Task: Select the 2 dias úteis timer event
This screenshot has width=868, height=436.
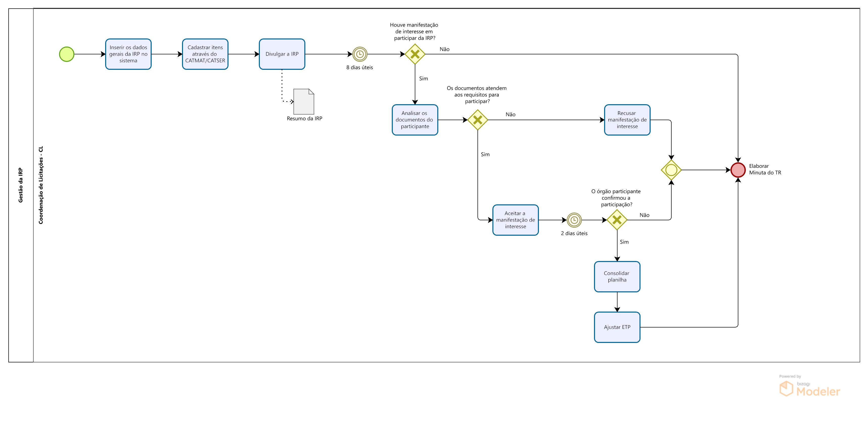Action: [x=574, y=220]
